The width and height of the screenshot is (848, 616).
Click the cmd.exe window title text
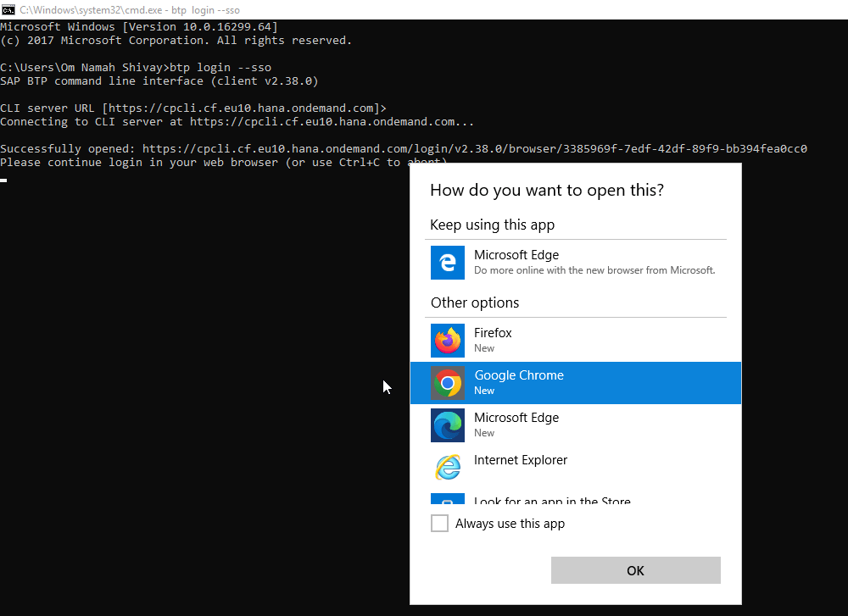[130, 9]
